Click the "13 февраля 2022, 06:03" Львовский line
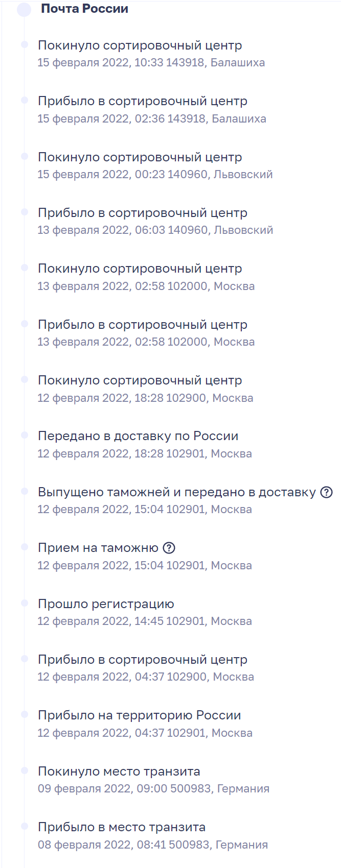Viewport: 341px width, 868px height. coord(155,230)
